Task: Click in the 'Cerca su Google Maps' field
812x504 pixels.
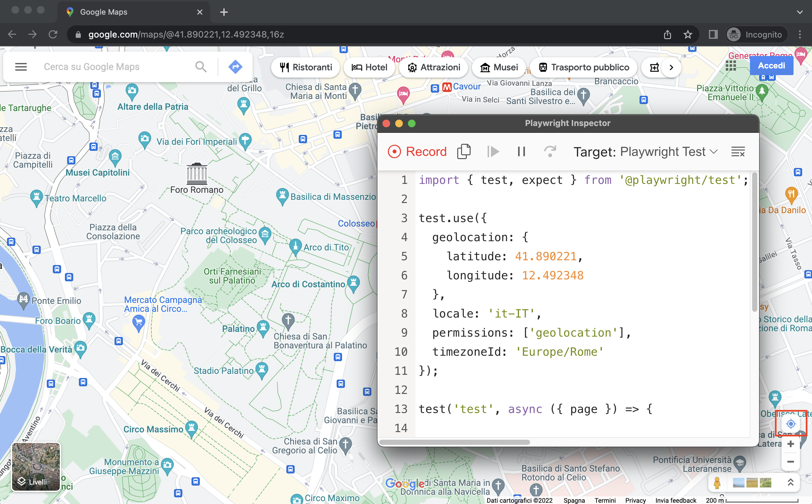Action: [x=115, y=67]
